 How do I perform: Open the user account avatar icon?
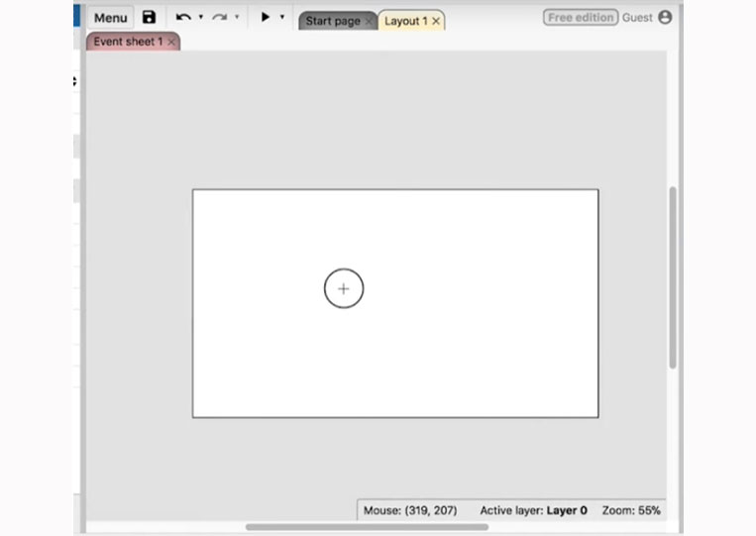pyautogui.click(x=665, y=18)
